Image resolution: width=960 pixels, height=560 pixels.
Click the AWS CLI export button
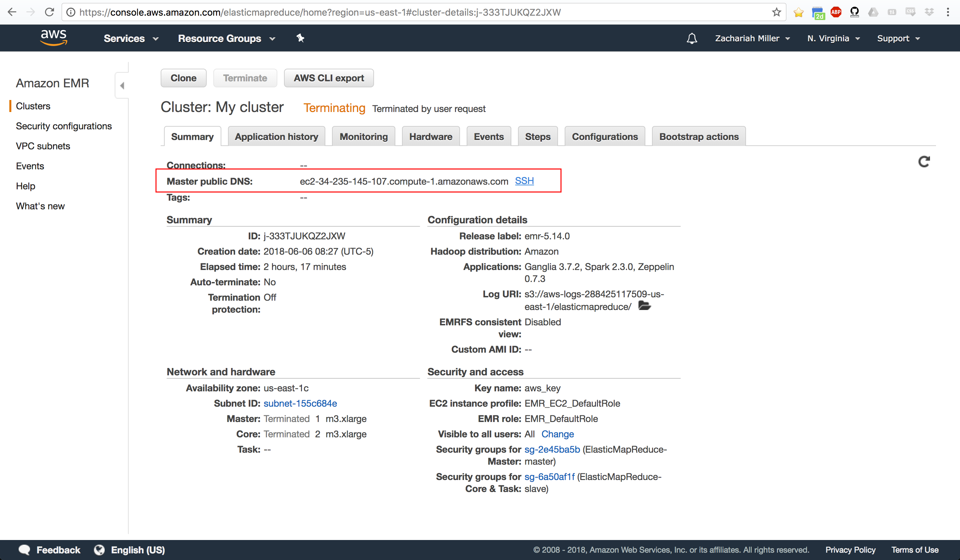click(x=329, y=78)
